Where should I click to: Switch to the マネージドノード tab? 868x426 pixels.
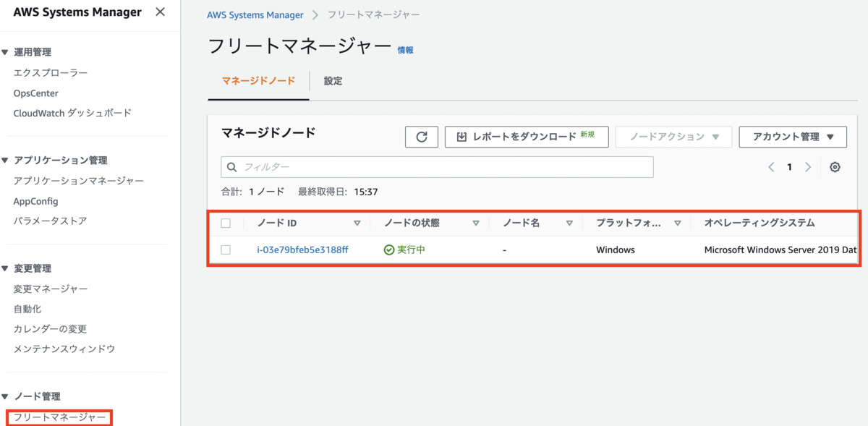(258, 81)
